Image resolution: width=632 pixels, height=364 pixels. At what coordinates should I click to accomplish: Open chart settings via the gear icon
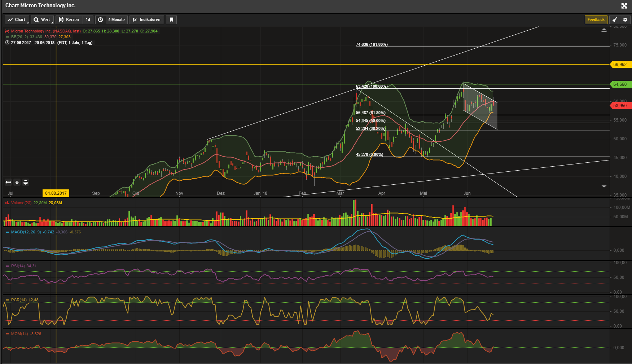(x=625, y=19)
